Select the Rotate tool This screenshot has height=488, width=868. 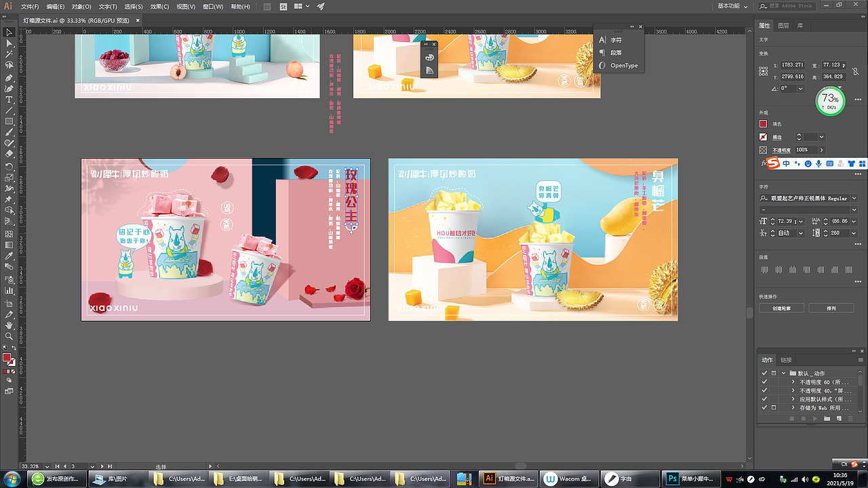[9, 166]
